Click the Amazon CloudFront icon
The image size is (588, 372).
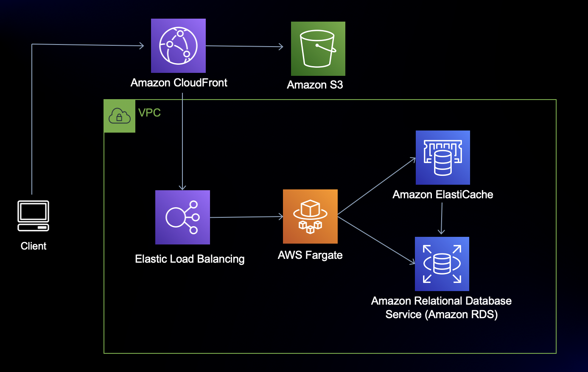178,46
